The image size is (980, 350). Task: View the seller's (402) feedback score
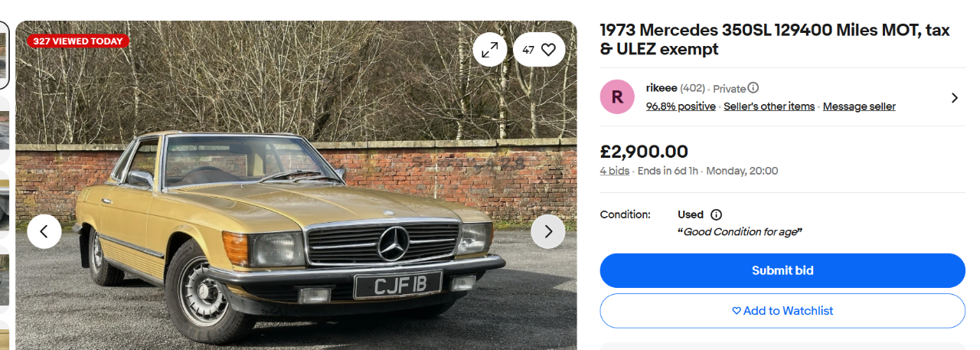(x=692, y=88)
